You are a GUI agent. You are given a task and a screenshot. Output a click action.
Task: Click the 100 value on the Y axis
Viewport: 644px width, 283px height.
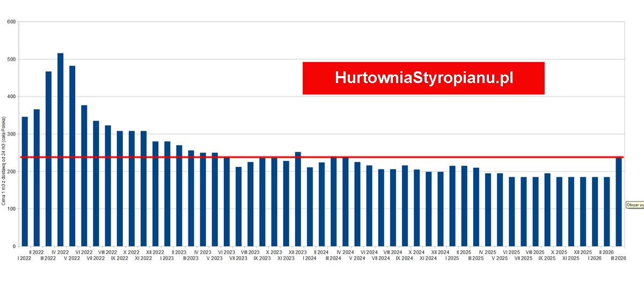(x=10, y=209)
